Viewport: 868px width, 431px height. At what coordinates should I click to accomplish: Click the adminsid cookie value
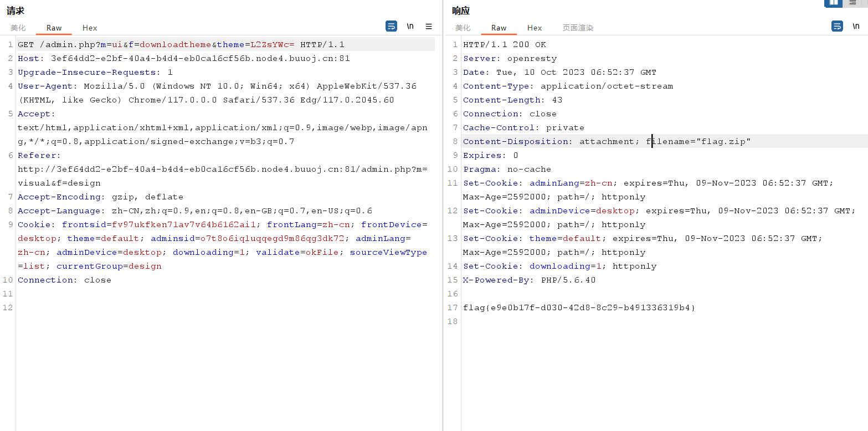coord(273,238)
